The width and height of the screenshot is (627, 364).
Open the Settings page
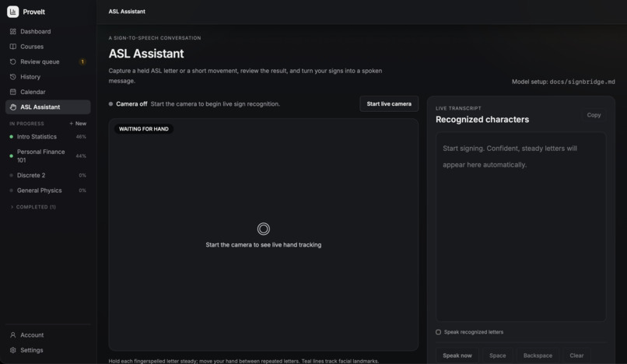48,350
